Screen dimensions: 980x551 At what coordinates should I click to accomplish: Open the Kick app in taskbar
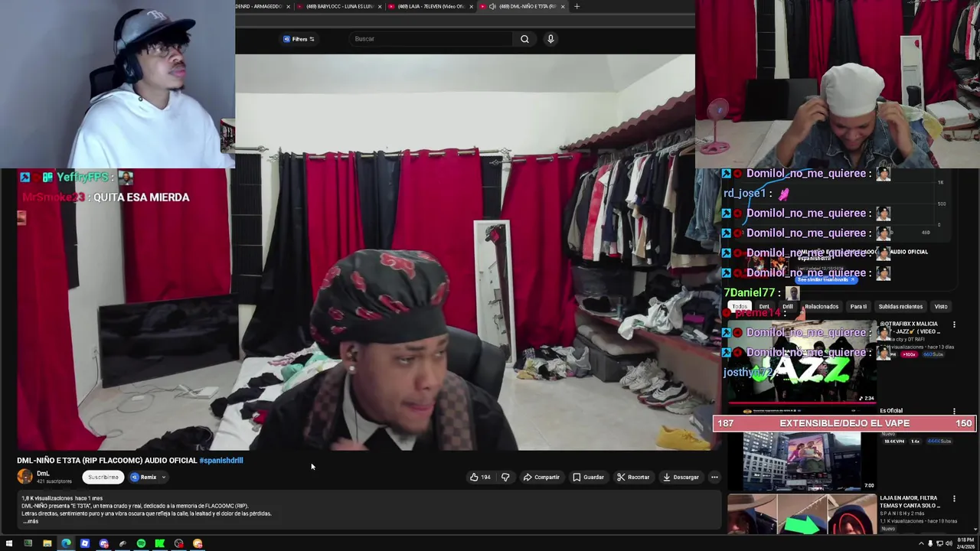tap(160, 543)
